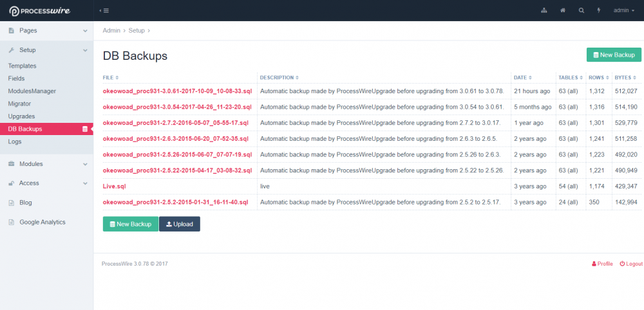
Task: Toggle sidebar with hamburger menu icon
Action: (x=104, y=10)
